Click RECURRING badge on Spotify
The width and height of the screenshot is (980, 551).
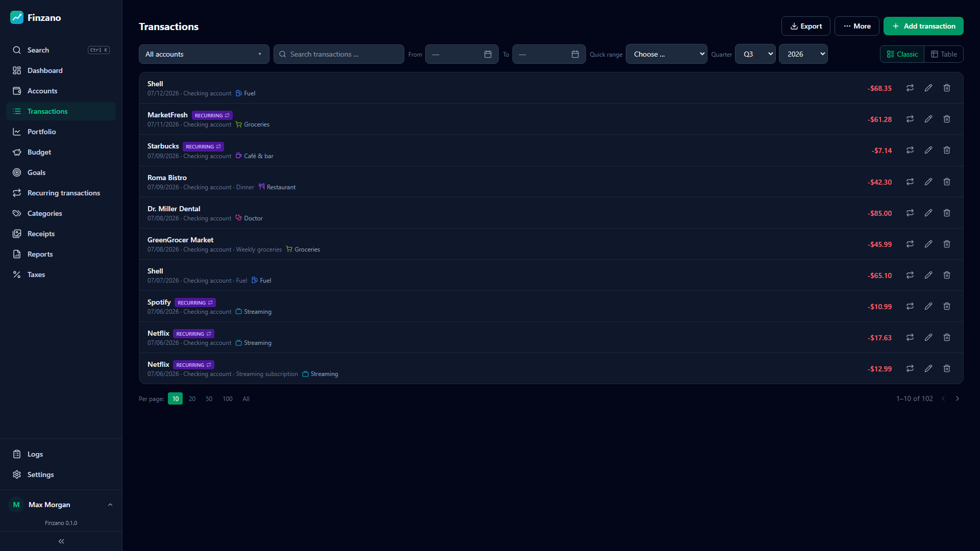[x=195, y=303]
